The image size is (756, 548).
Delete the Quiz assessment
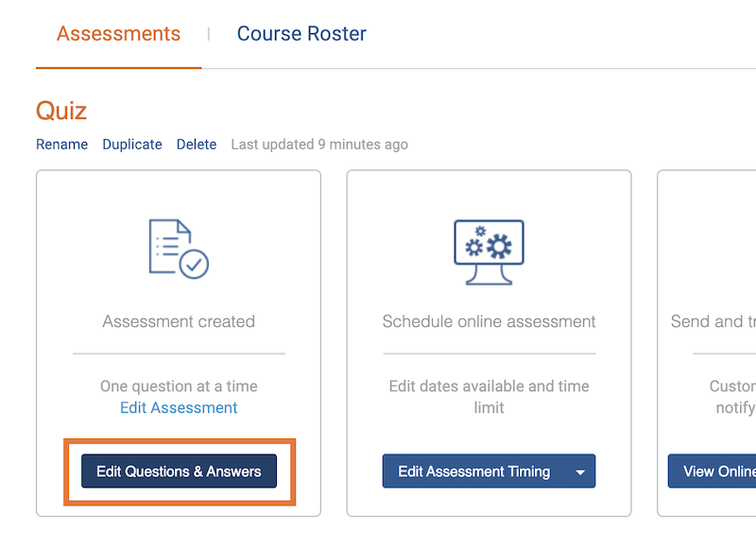[x=196, y=144]
